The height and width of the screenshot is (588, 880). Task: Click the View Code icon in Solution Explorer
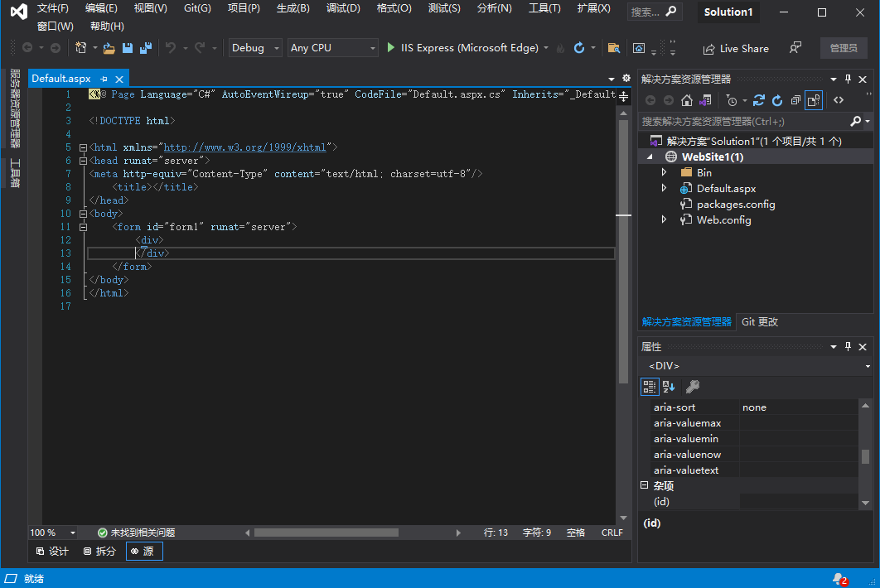pyautogui.click(x=839, y=100)
